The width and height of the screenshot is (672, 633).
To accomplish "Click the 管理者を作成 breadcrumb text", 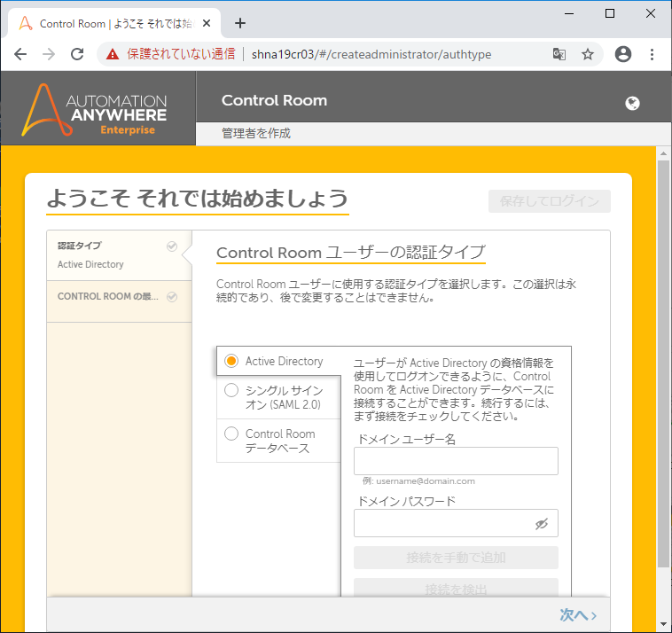I will [256, 133].
